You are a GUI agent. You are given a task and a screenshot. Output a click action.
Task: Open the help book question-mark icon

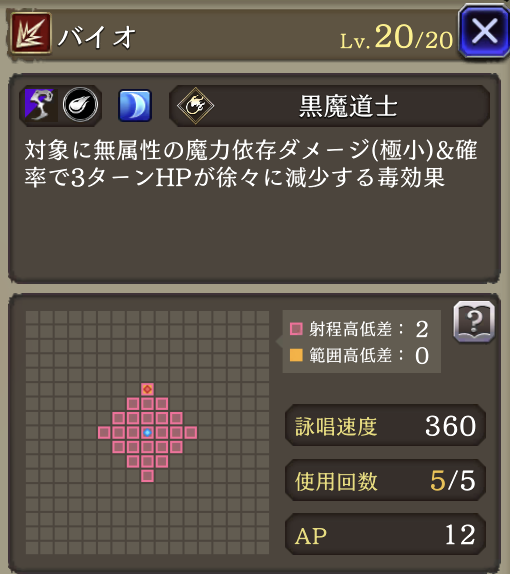tap(474, 322)
